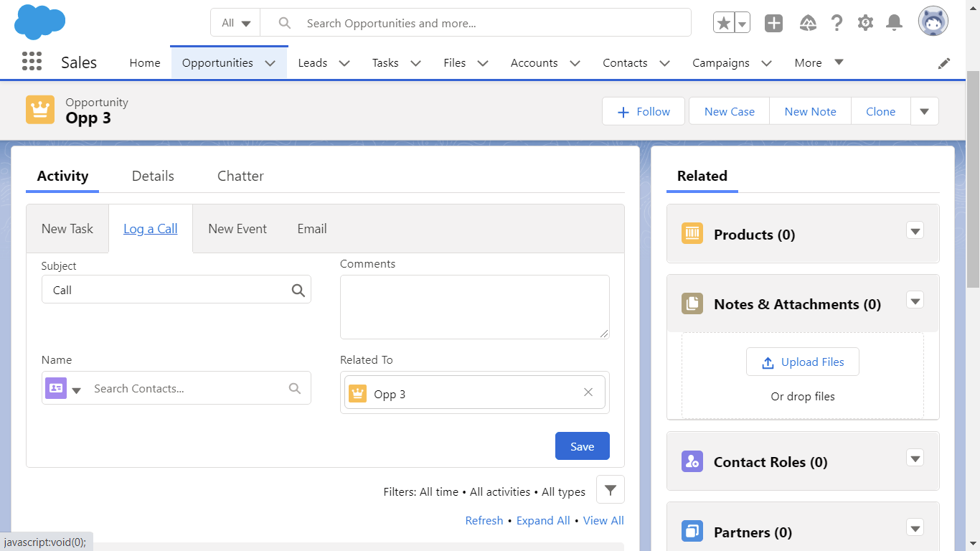Select the Email action tab
Screen dimensions: 980x551
[312, 229]
